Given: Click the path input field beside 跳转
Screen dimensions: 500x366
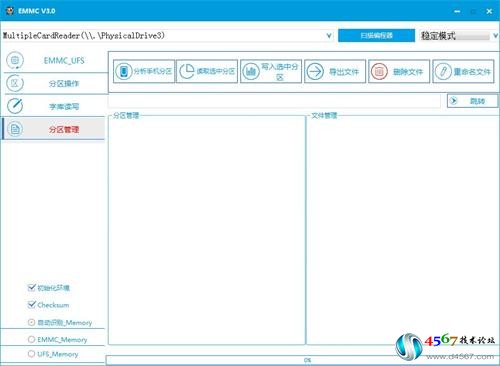Looking at the screenshot, I should pos(274,101).
